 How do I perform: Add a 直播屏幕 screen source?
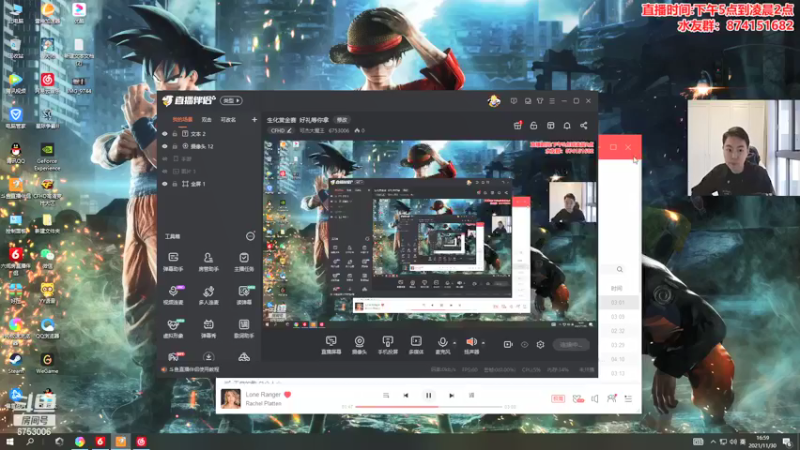coord(331,345)
